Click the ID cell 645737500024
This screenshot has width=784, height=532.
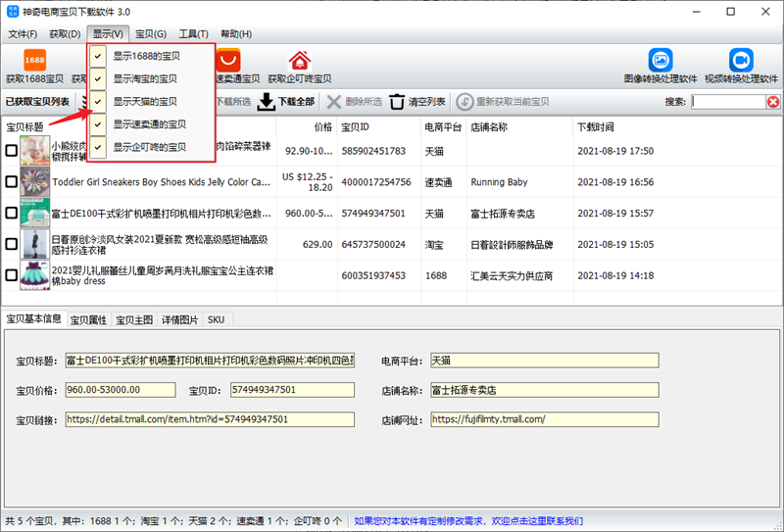(373, 245)
